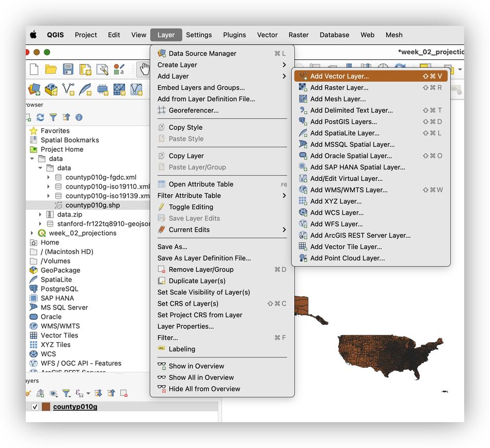Open the Data Source Manager toolbar icon

click(34, 89)
